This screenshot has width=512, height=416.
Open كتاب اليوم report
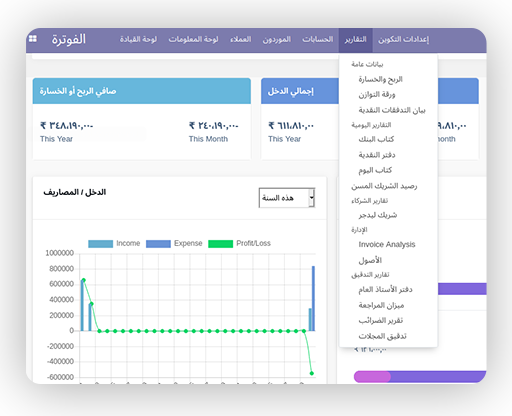click(375, 170)
